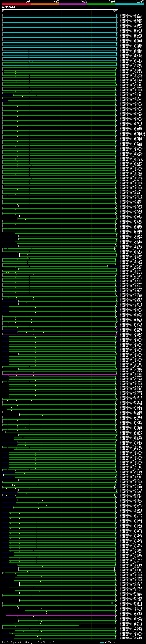Select the label UniRef100_Q6NWL6
Screen dimensions: 146x644
coord(131,193)
